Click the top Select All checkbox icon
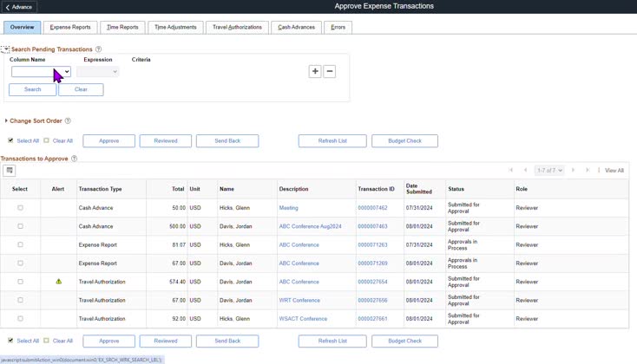This screenshot has height=364, width=637. [10, 140]
